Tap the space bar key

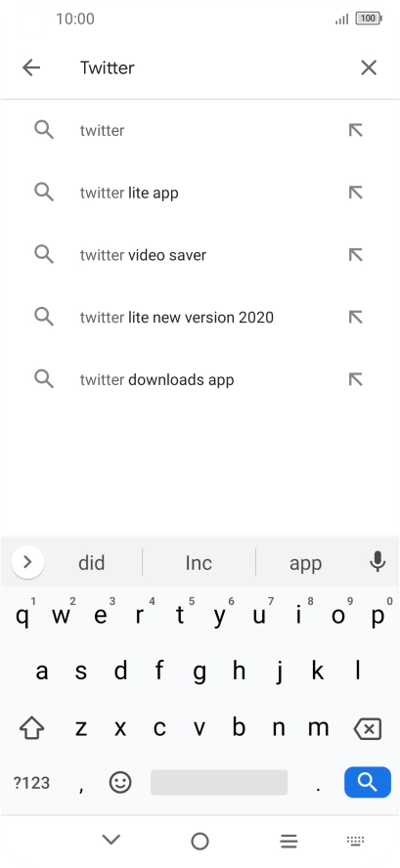coord(219,782)
